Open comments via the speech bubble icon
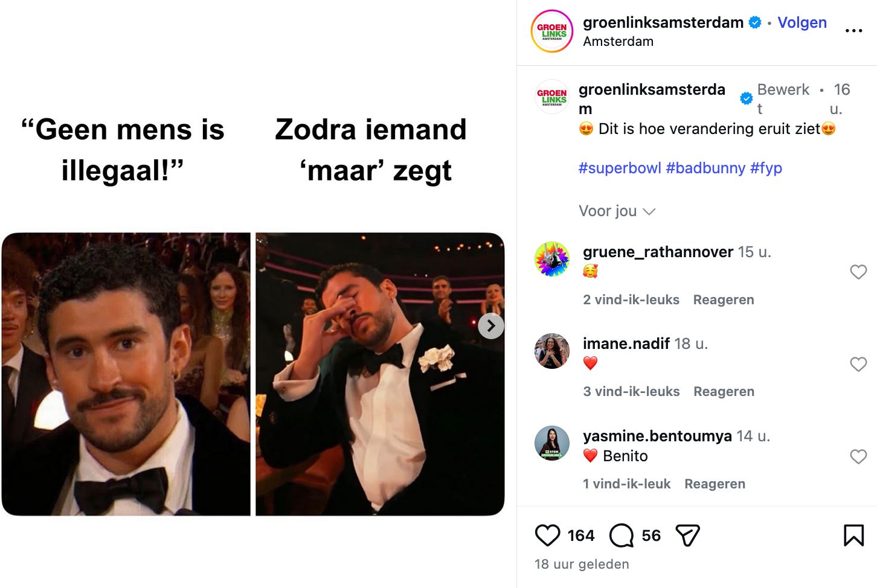This screenshot has height=588, width=877. pos(622,535)
